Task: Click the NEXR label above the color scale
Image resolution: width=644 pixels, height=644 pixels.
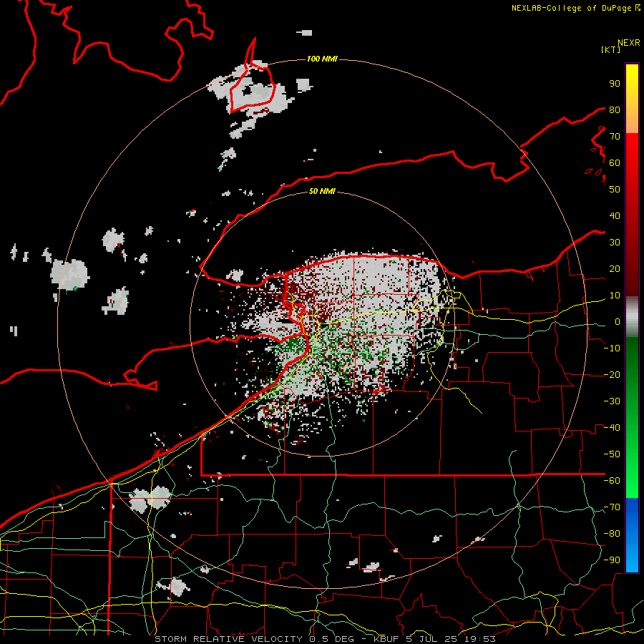Action: click(629, 43)
